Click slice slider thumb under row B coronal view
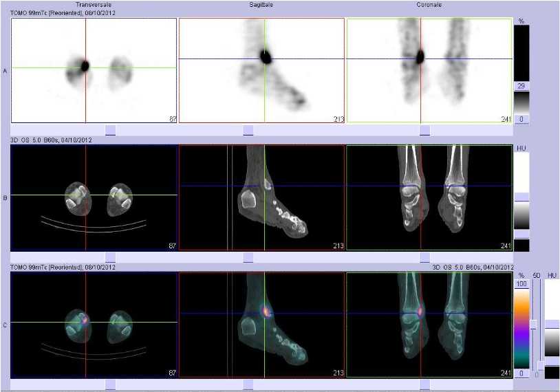This screenshot has height=392, width=560. coord(424,258)
